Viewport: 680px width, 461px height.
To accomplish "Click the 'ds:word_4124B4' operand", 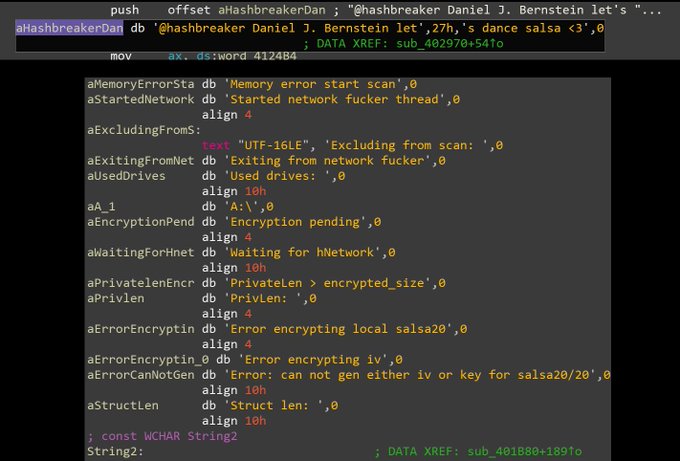I will pyautogui.click(x=246, y=56).
